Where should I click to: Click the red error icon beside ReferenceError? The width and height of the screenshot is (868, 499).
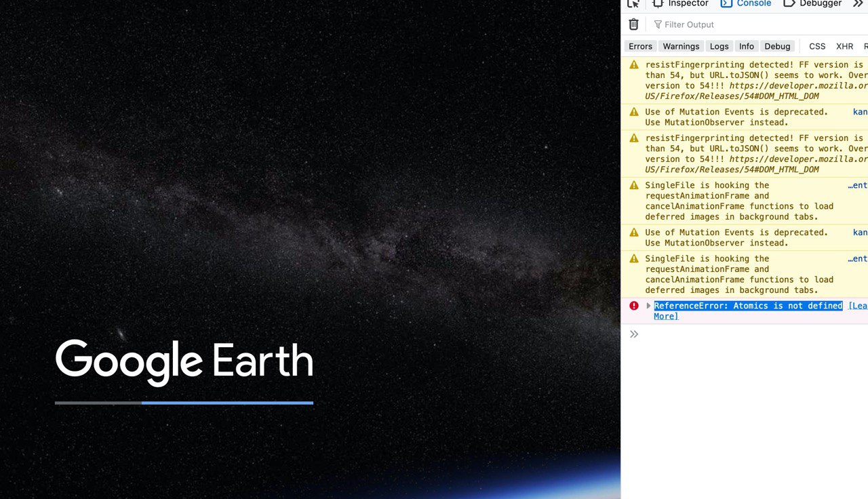(x=634, y=306)
